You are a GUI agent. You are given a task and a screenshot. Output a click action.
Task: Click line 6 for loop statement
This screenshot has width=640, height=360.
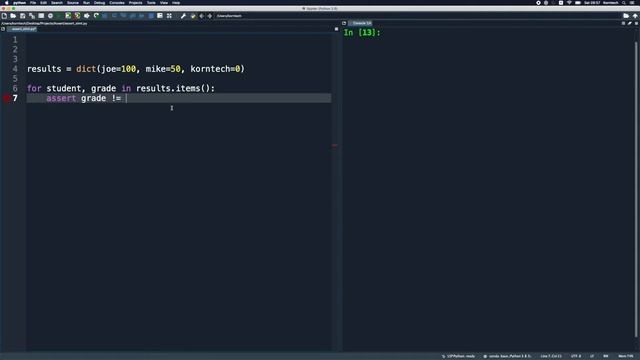click(x=121, y=89)
